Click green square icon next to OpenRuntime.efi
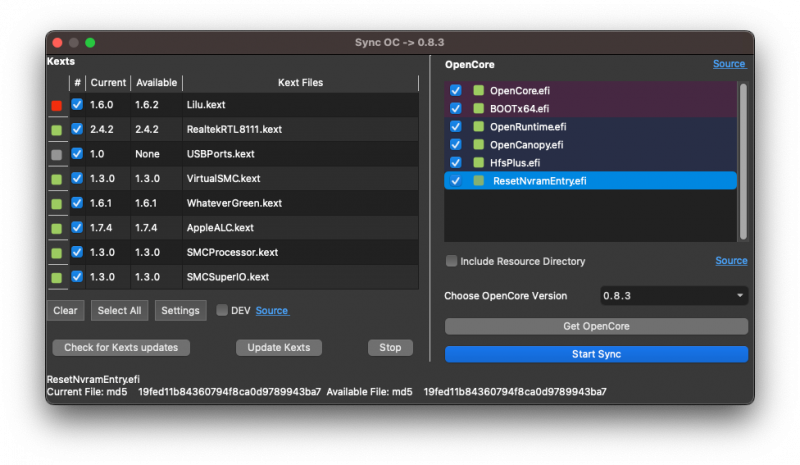 click(x=479, y=127)
